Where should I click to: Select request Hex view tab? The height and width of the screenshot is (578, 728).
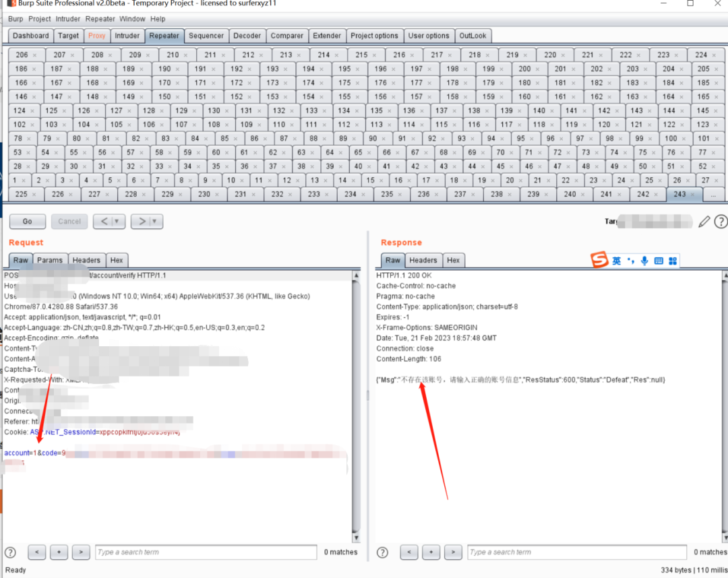pos(117,260)
